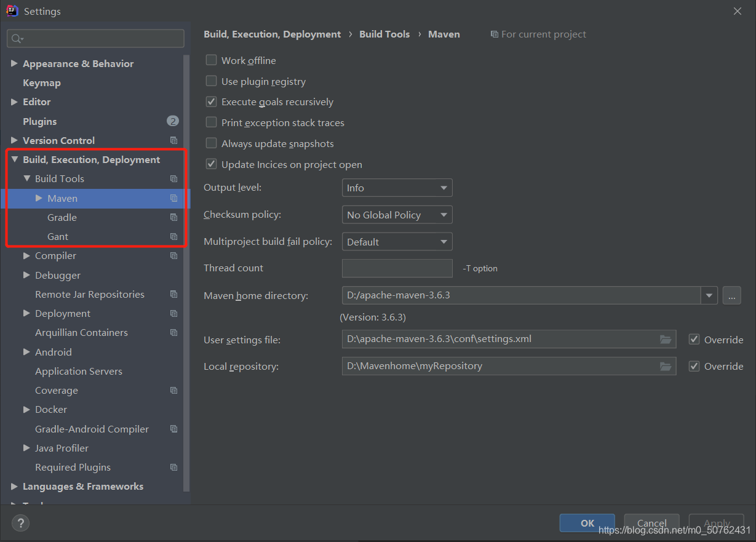756x542 pixels.
Task: Close the Settings dialog window
Action: [x=738, y=11]
